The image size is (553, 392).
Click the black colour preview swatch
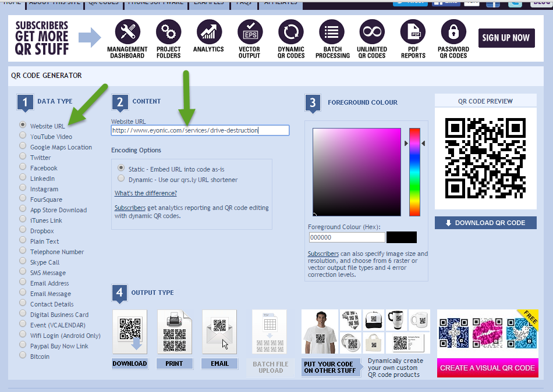pyautogui.click(x=402, y=237)
